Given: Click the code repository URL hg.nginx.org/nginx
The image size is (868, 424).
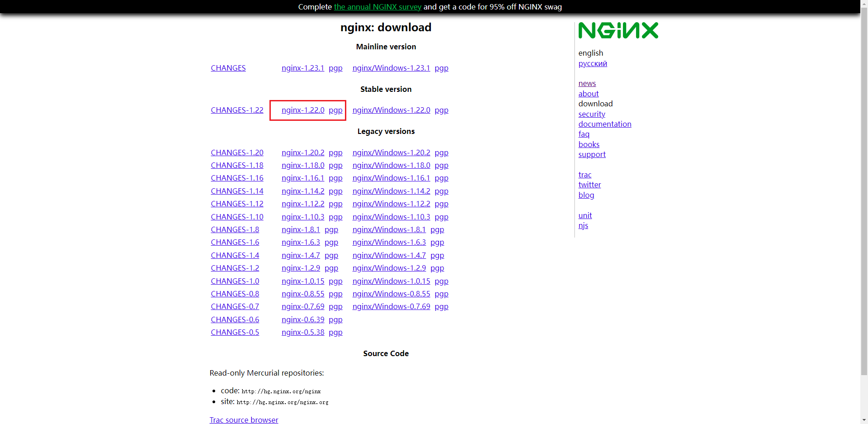Looking at the screenshot, I should point(281,391).
